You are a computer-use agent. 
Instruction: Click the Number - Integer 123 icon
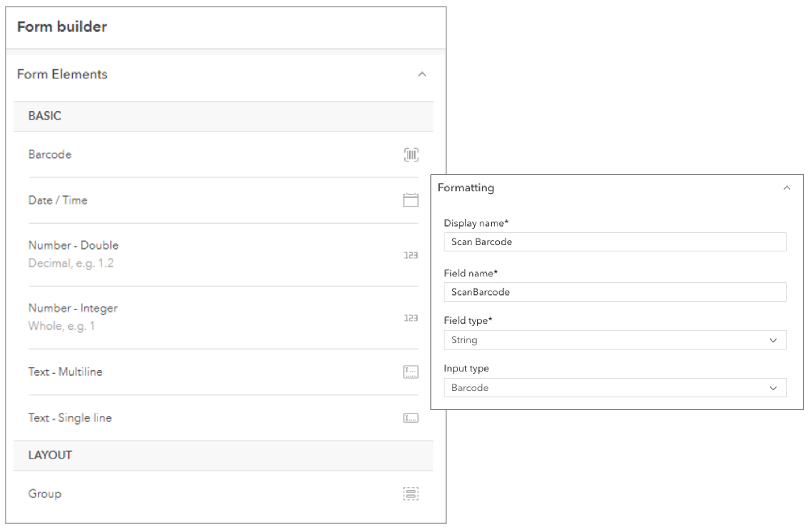point(410,318)
